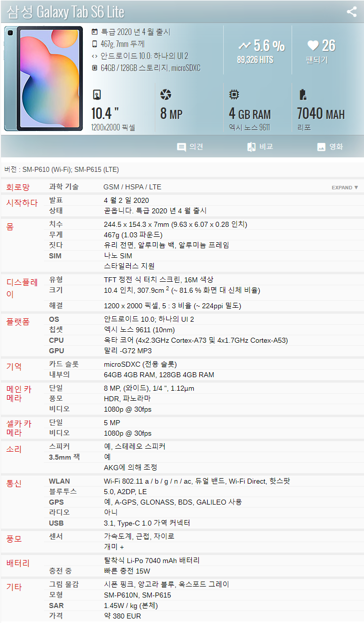Image resolution: width=364 pixels, height=623 pixels.
Task: Expand the network section with EXPAND
Action: [345, 188]
